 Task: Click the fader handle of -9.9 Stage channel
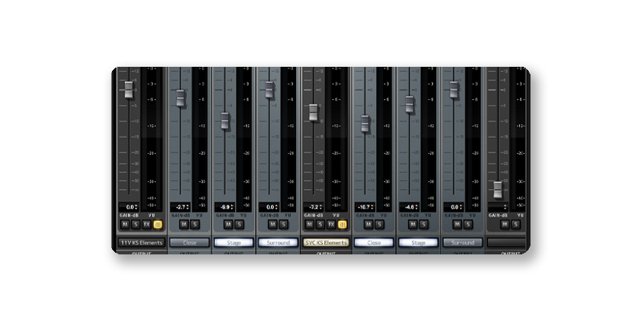tap(225, 121)
